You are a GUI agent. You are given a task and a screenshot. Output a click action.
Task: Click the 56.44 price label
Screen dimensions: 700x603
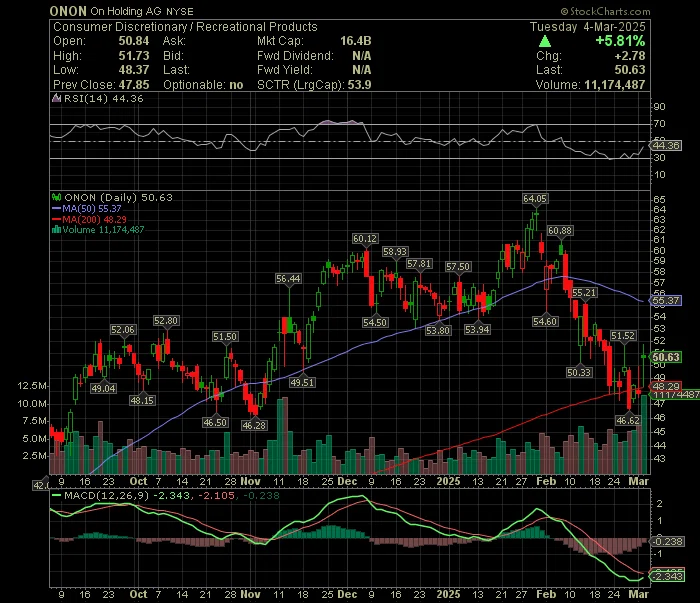[288, 279]
